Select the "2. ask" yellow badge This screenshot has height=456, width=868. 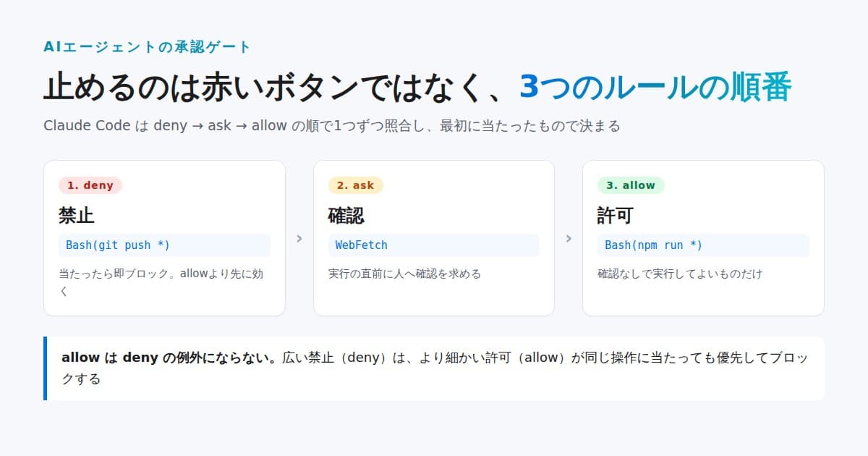[355, 185]
